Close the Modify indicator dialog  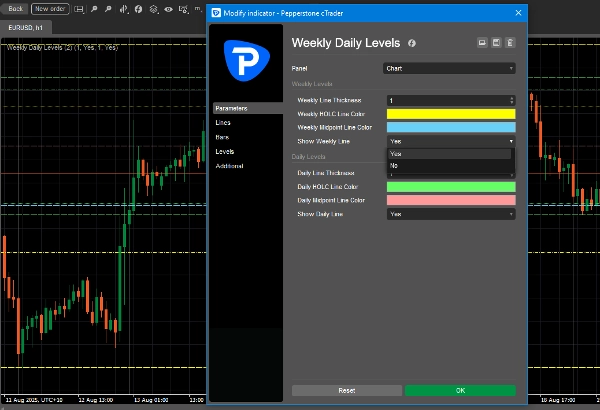click(x=518, y=13)
